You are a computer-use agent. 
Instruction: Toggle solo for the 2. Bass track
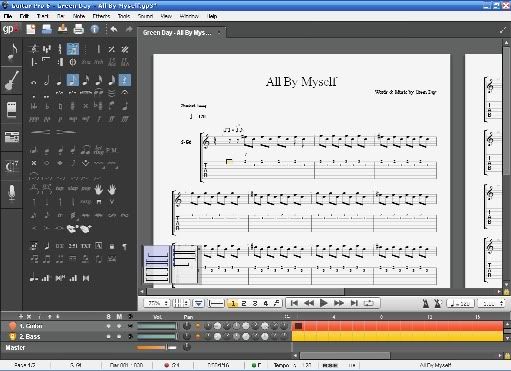tap(108, 337)
